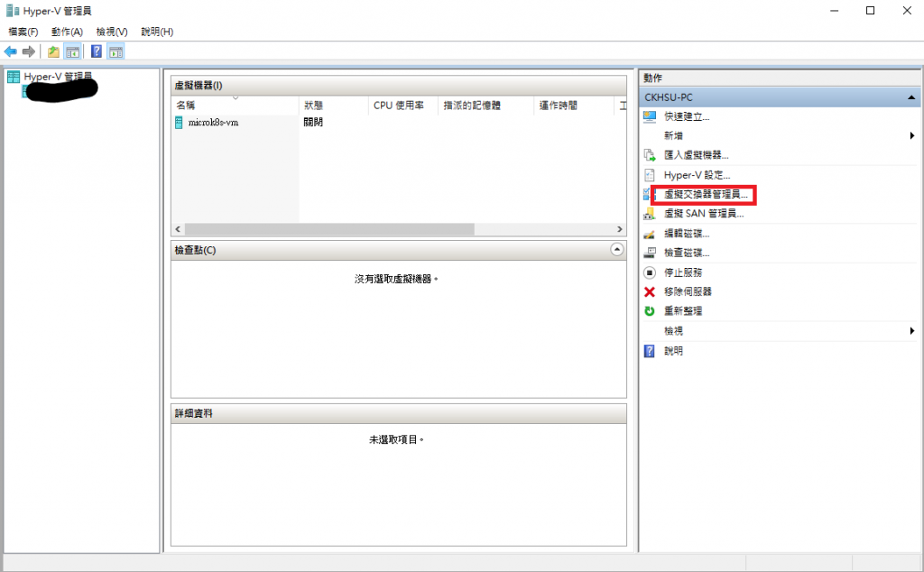Click 說明 action in actions pane

pos(673,351)
